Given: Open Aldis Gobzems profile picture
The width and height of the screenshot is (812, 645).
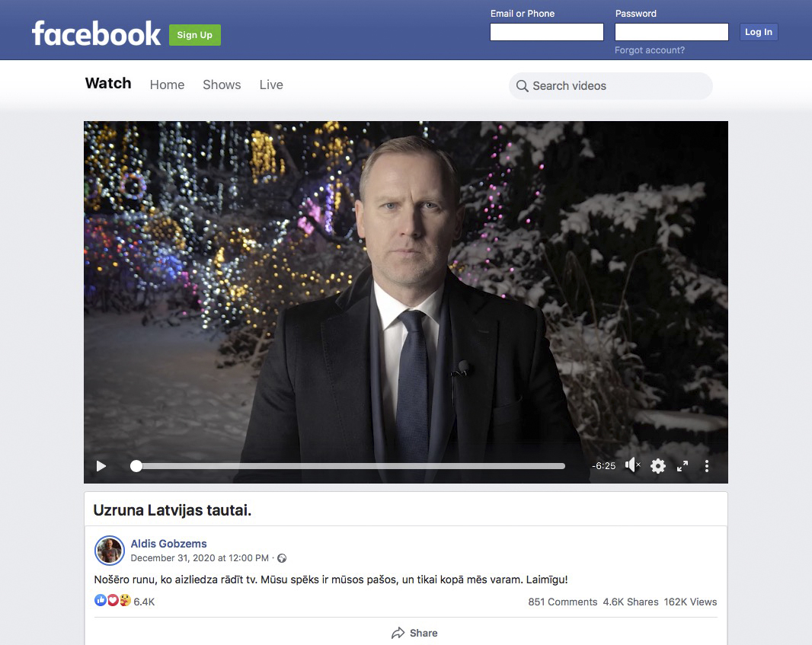Looking at the screenshot, I should pos(110,551).
